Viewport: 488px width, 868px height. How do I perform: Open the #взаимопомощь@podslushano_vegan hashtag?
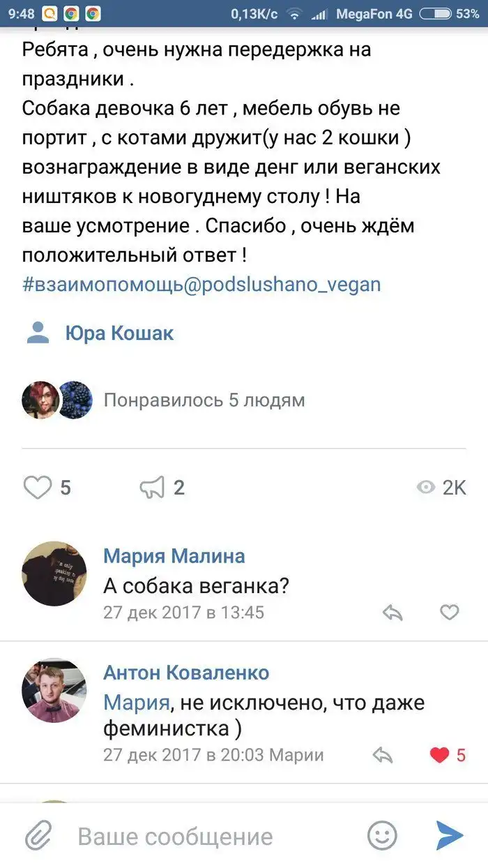(x=201, y=285)
